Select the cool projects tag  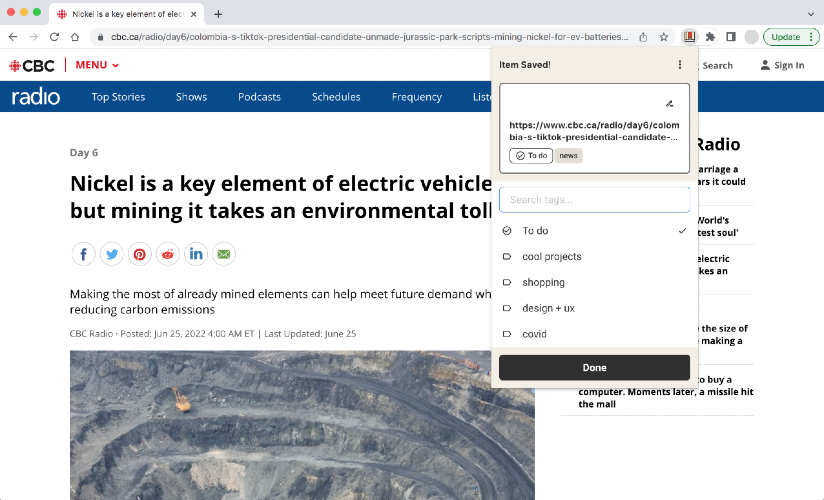click(594, 257)
